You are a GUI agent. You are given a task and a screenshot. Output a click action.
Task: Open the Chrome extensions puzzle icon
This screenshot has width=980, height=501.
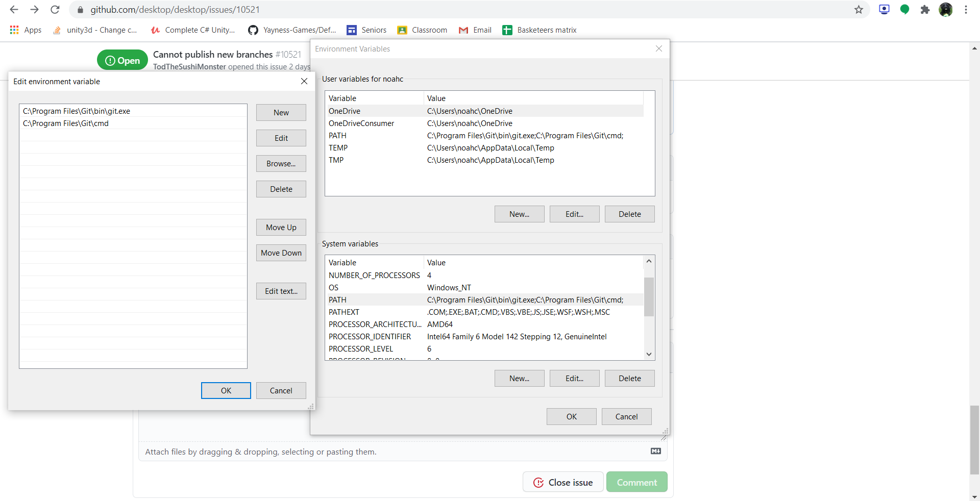pos(925,10)
